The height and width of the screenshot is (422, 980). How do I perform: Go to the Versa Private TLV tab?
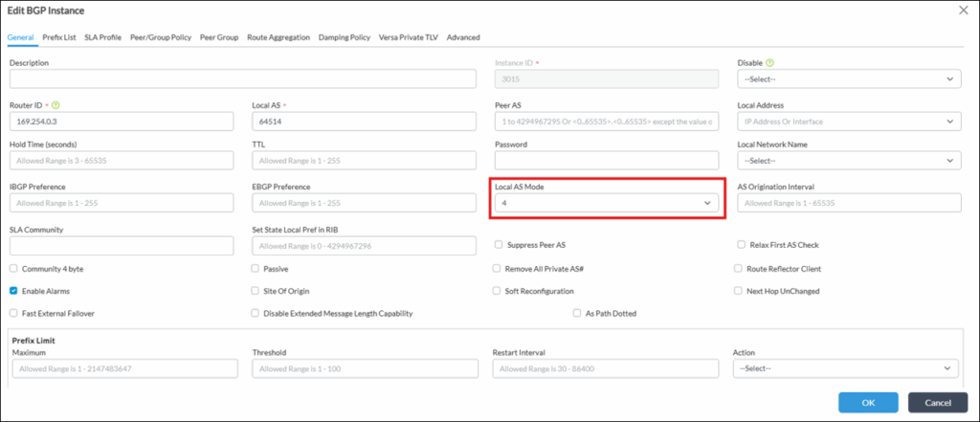406,37
